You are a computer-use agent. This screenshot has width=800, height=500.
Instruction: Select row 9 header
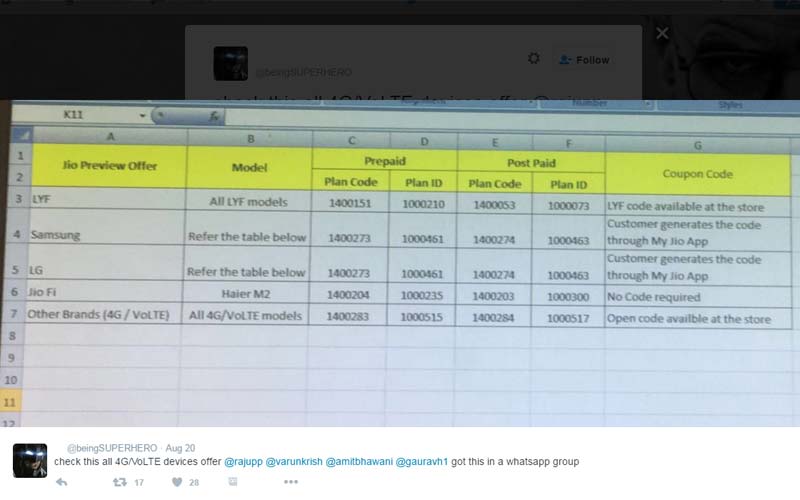(11, 358)
